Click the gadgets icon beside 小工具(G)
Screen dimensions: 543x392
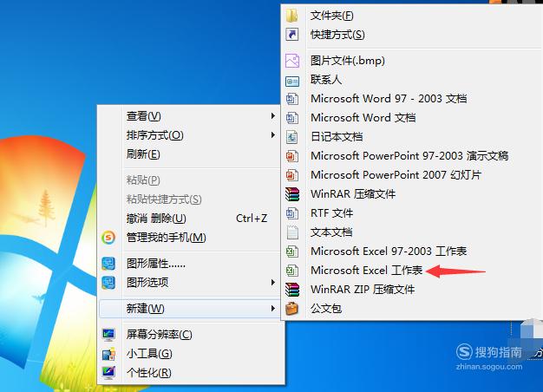coord(108,354)
